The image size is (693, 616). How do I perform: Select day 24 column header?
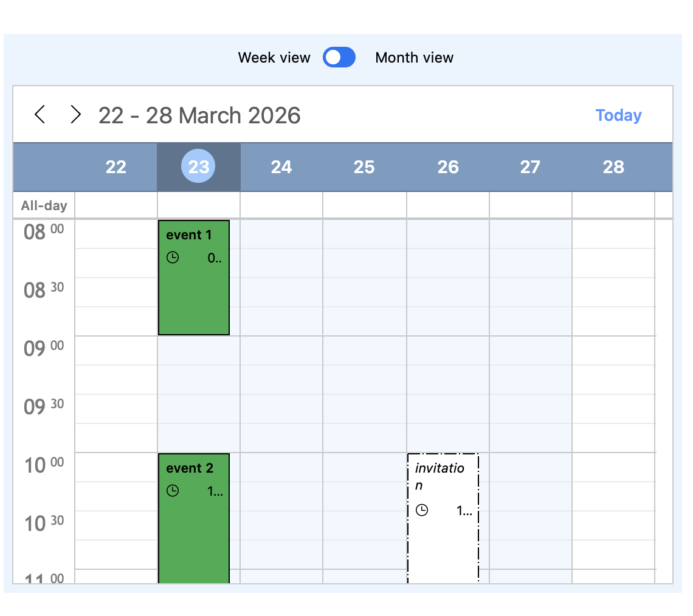[281, 167]
